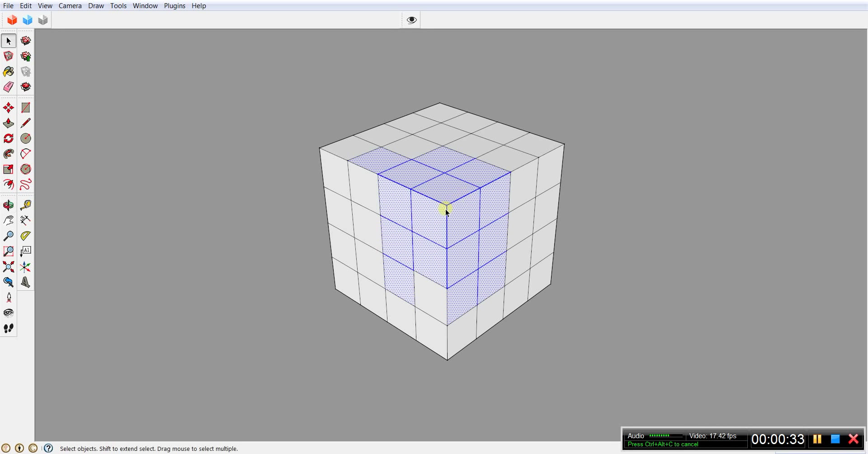Open the Draw menu
This screenshot has width=868, height=454.
96,6
